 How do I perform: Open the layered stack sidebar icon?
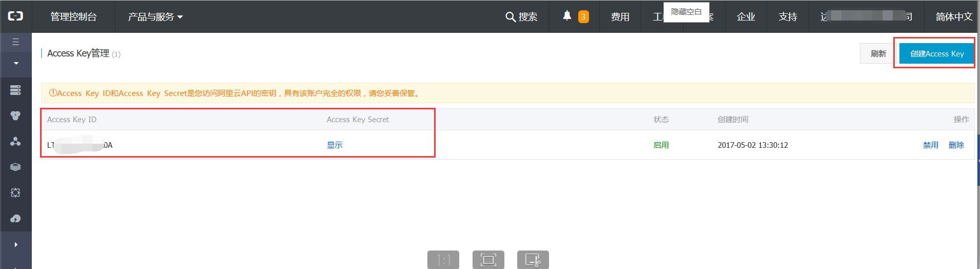click(x=15, y=167)
